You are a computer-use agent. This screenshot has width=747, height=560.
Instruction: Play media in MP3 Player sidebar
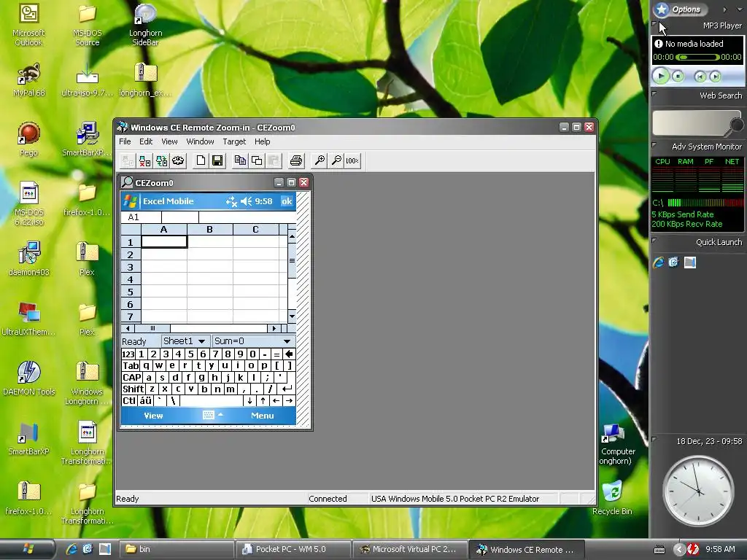point(661,76)
